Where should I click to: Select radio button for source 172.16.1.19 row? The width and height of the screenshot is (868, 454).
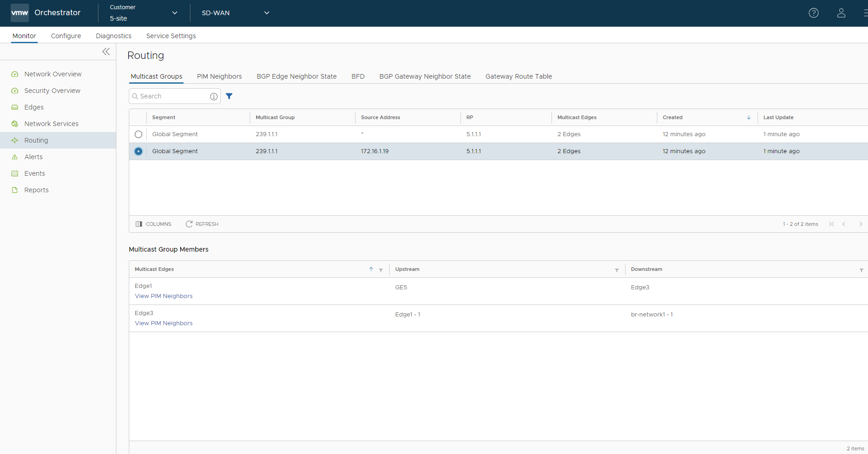click(x=138, y=151)
